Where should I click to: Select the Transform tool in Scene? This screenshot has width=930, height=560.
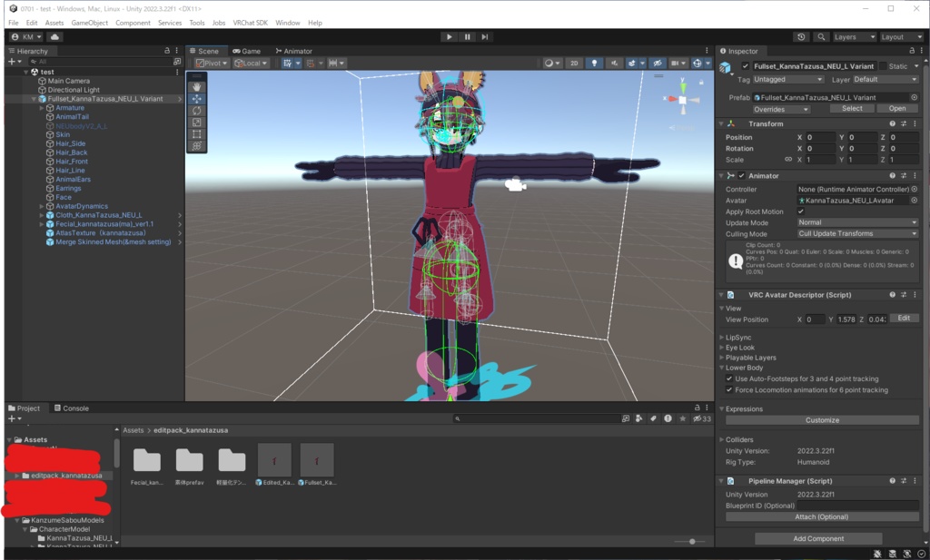pos(196,146)
